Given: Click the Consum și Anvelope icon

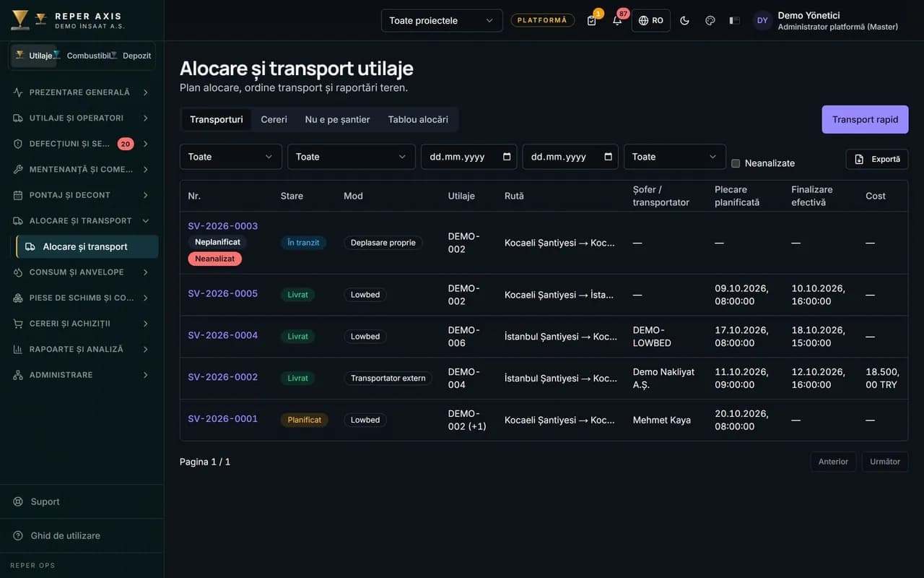Looking at the screenshot, I should (x=18, y=272).
